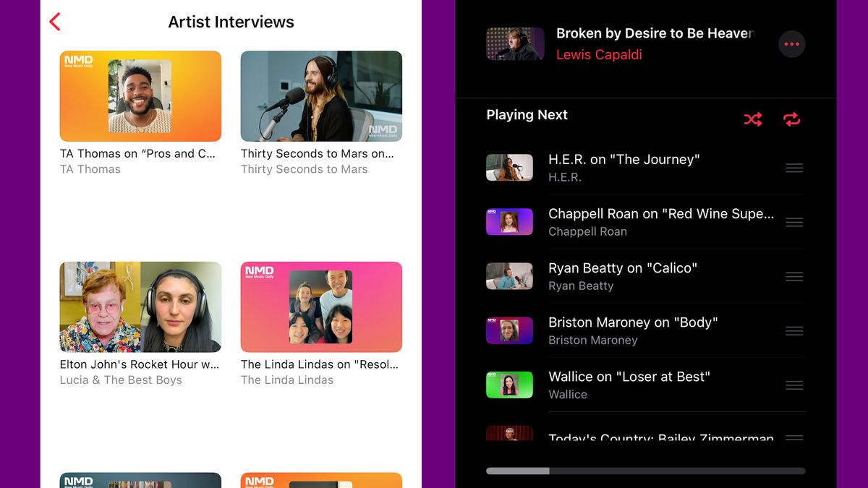This screenshot has width=868, height=488.
Task: Grab the reorder handle for Briston Maroney track
Action: 793,330
